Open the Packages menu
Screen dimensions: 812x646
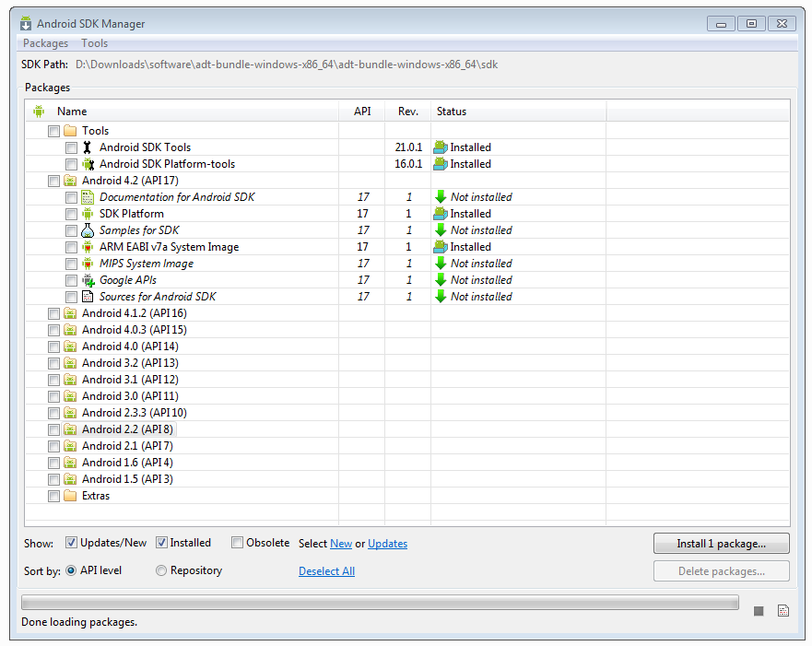[x=45, y=43]
